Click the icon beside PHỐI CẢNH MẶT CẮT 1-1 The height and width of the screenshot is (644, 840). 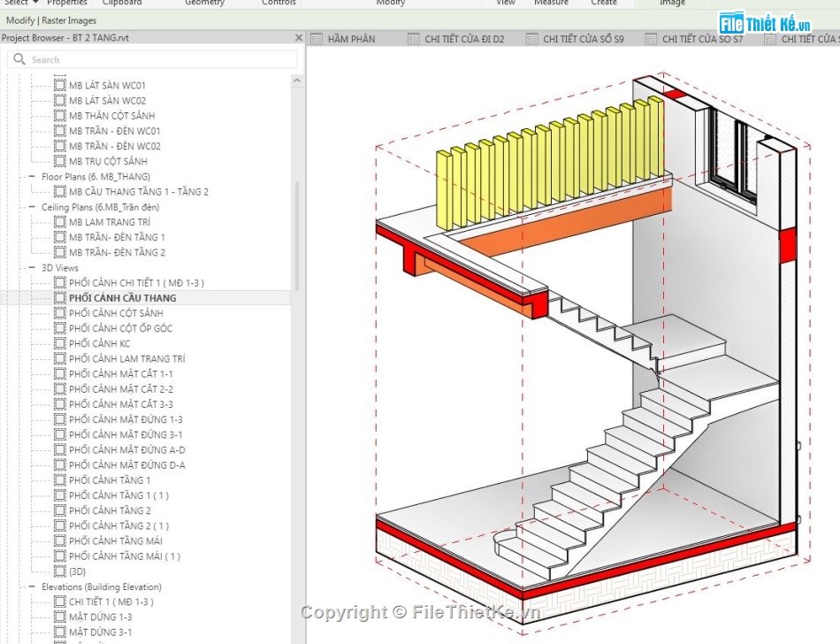tap(60, 373)
